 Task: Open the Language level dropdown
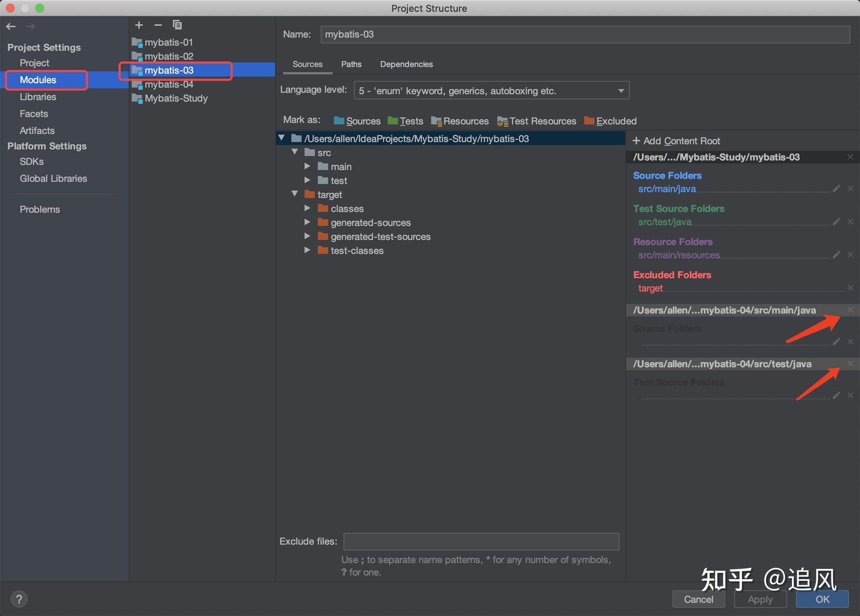click(x=491, y=91)
